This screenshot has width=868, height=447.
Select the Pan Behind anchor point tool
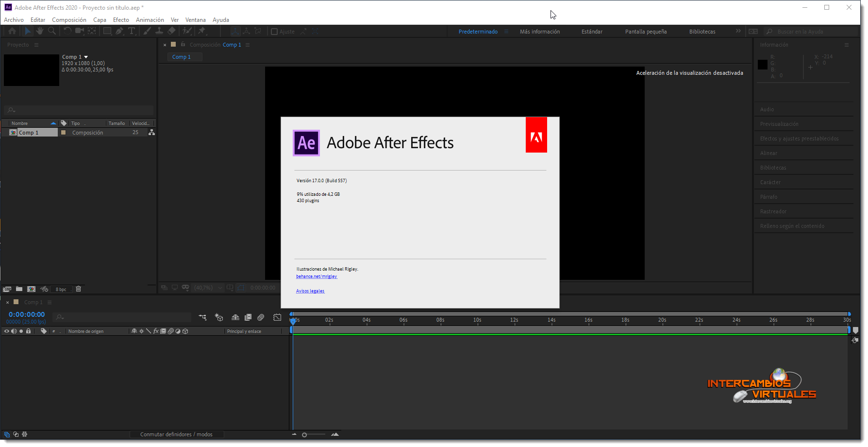[92, 31]
